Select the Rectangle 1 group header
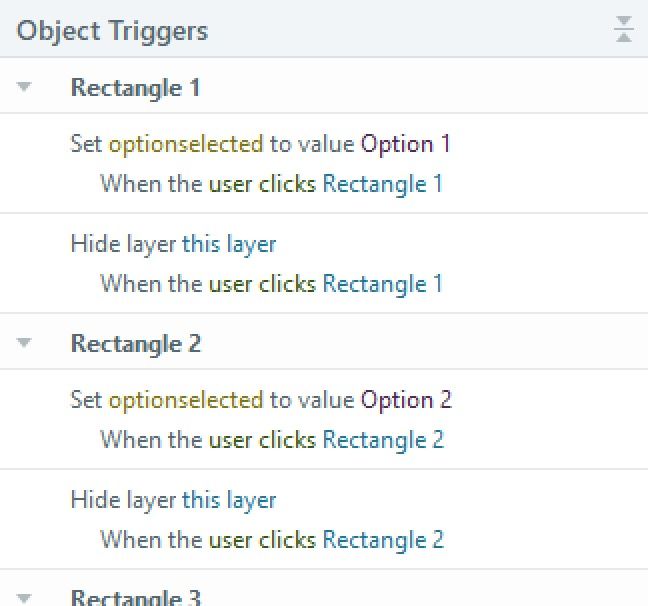 (x=135, y=87)
